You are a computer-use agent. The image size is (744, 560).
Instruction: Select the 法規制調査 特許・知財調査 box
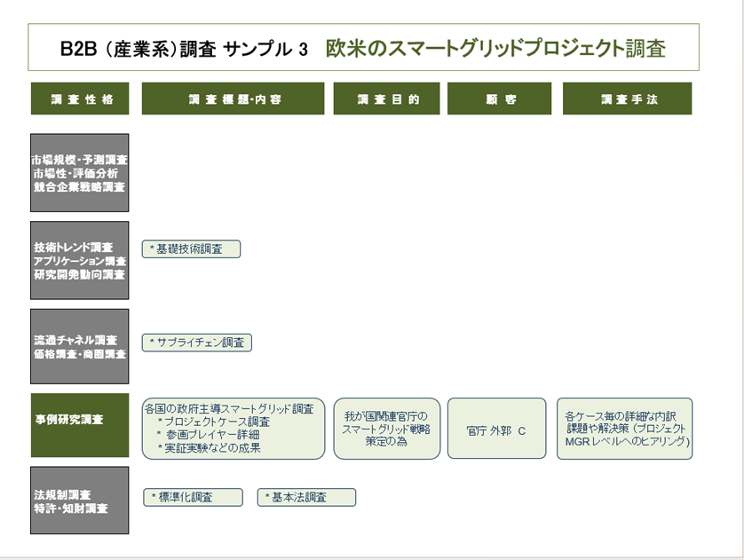(80, 501)
